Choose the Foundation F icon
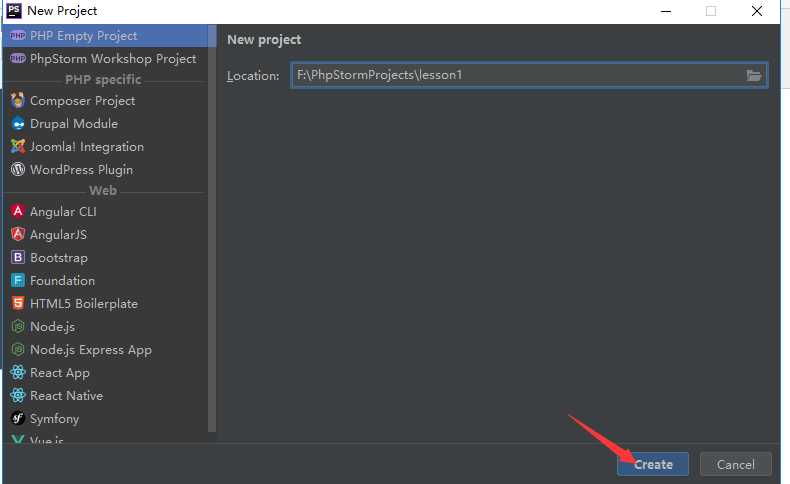This screenshot has width=790, height=484. pos(18,280)
